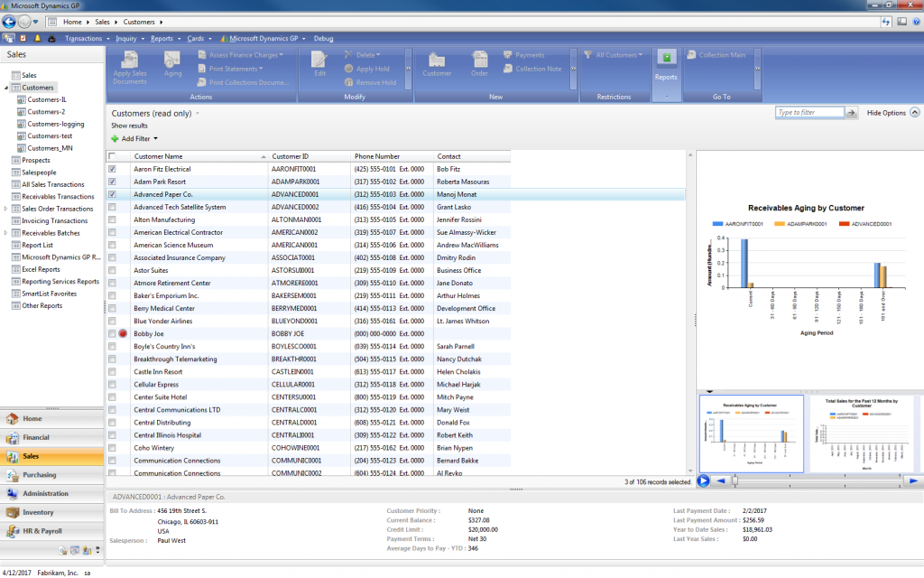Click the chart carousel left arrow

coord(721,480)
